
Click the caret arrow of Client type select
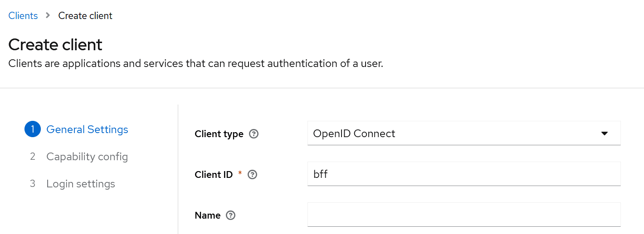pos(604,134)
